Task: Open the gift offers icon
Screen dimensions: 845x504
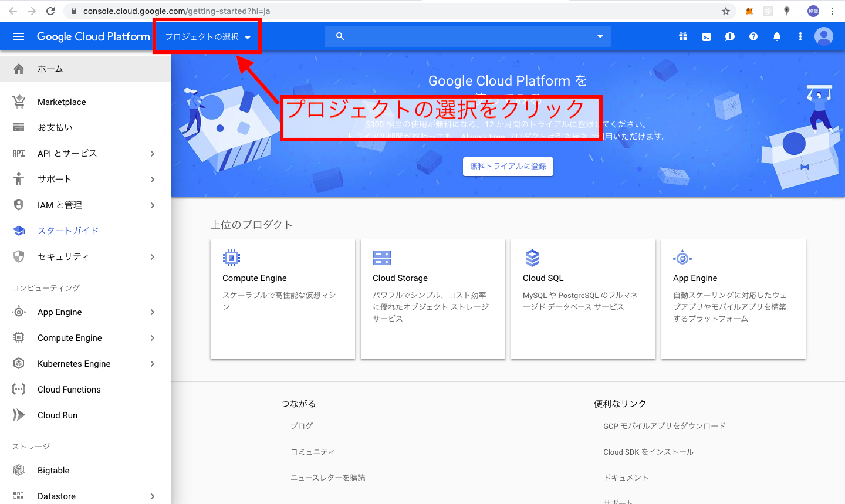Action: click(x=682, y=36)
